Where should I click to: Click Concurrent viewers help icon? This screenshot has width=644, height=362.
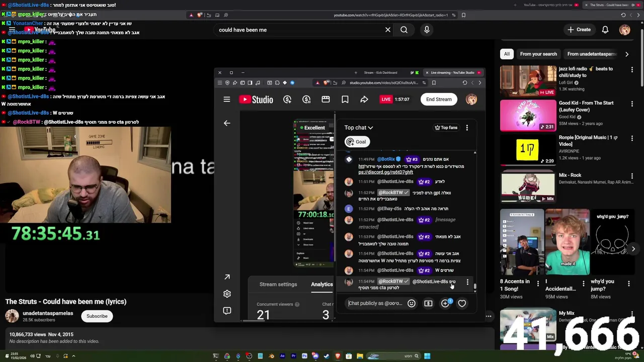pos(297,304)
